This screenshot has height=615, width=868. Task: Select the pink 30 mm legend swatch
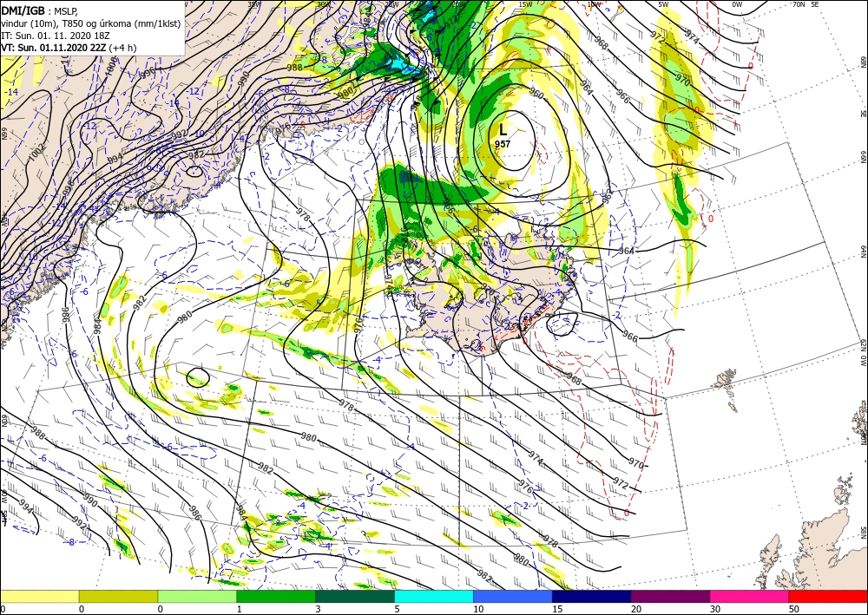point(750,596)
